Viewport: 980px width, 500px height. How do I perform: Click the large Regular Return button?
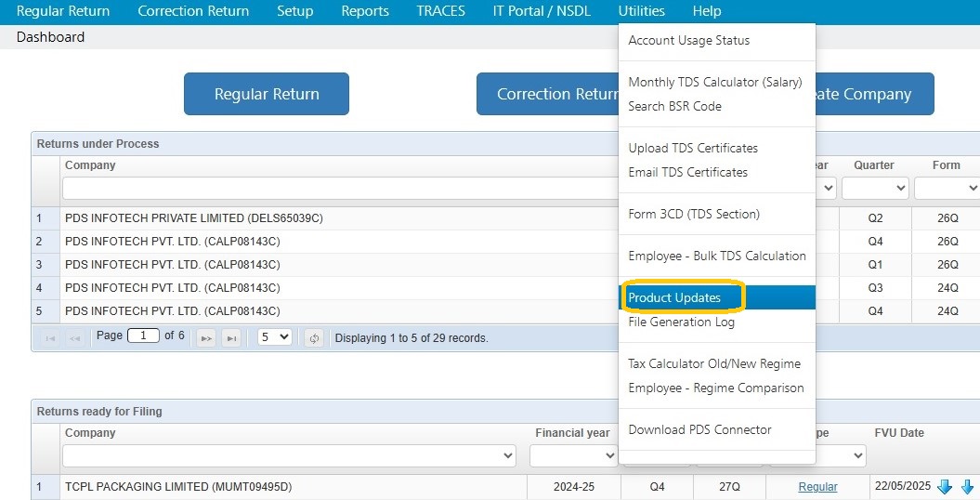pos(267,94)
